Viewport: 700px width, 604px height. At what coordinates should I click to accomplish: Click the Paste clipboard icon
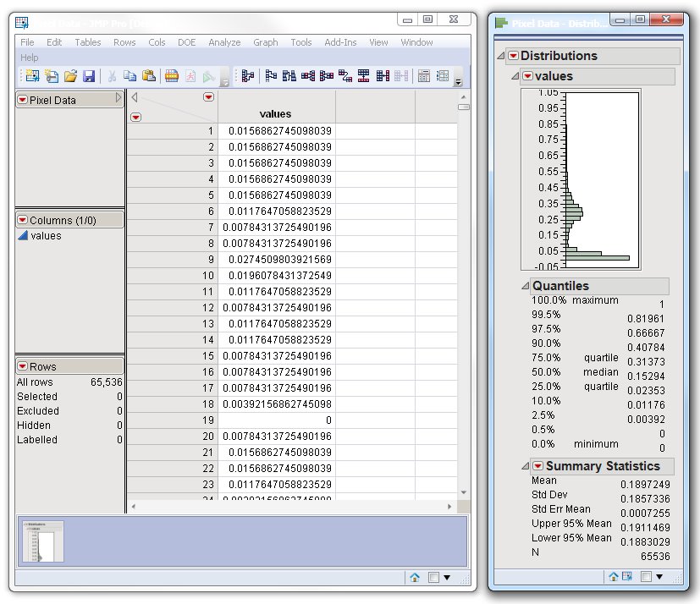click(x=149, y=76)
